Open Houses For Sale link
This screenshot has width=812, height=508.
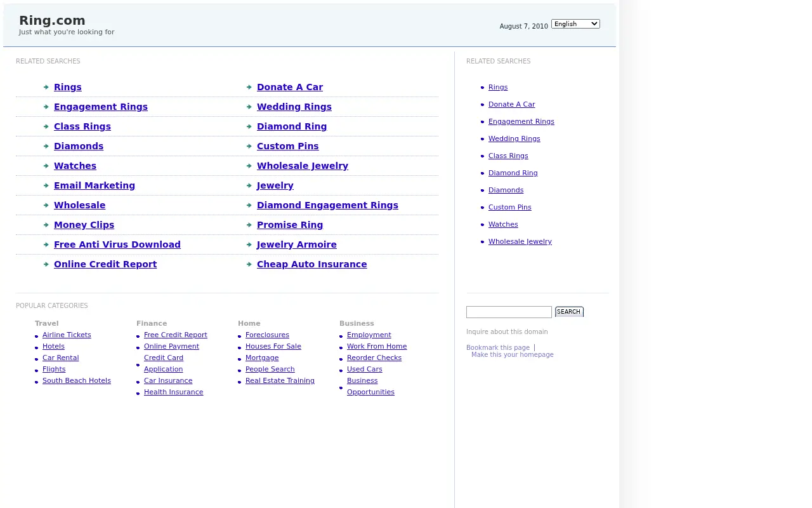(x=273, y=346)
